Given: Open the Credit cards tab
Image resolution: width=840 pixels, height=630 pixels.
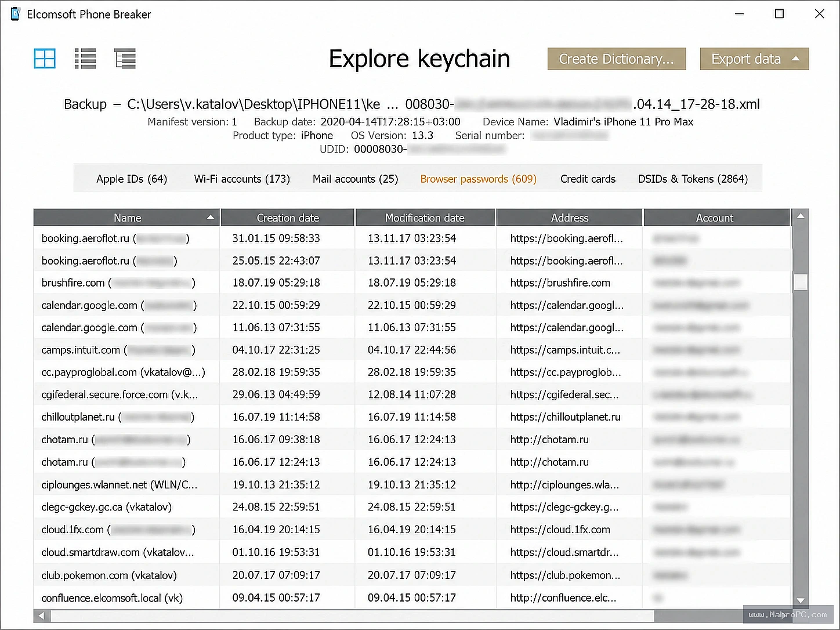Looking at the screenshot, I should pos(588,179).
